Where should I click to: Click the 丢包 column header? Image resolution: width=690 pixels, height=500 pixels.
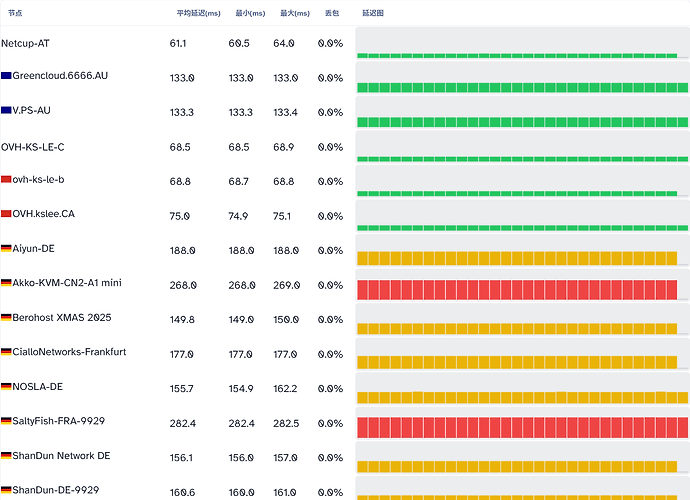point(332,13)
